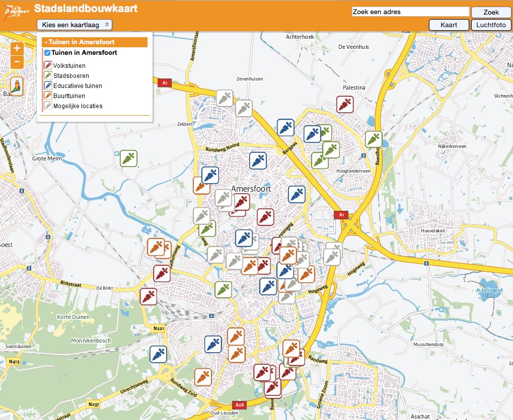Select the grey marker below Zevenhuizen label
This screenshot has height=420, width=513.
[x=244, y=108]
